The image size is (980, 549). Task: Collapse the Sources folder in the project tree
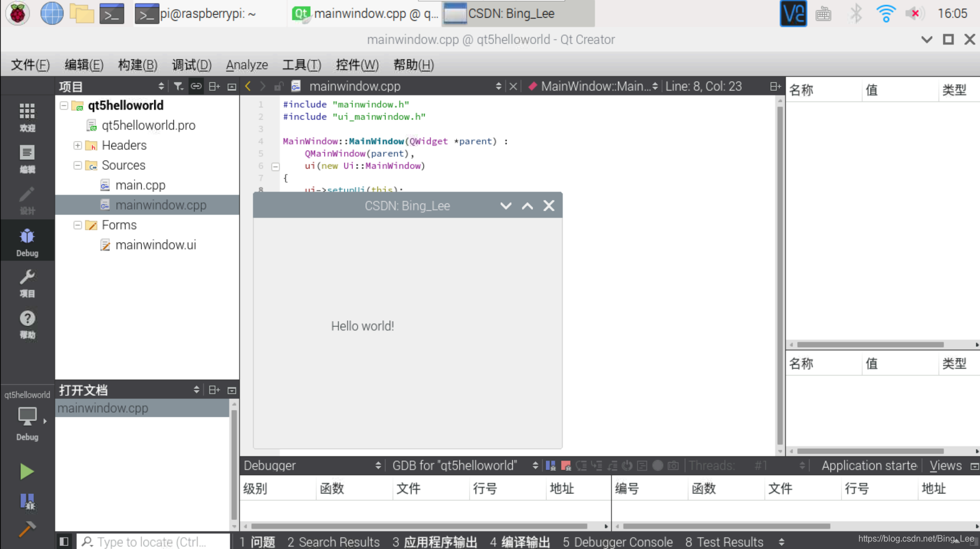point(77,165)
